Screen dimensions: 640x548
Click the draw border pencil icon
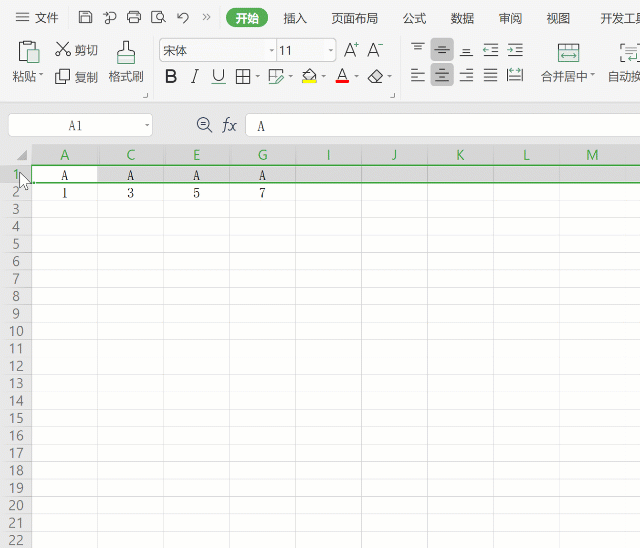[276, 76]
